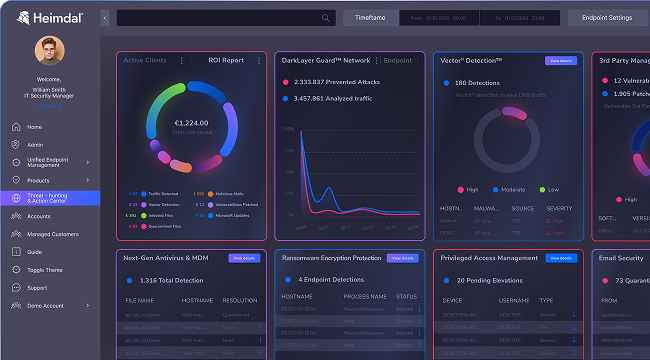Screen dimensions: 650x360
Task: View details of Next-Gen Antivirus & MDM
Action: 244,258
